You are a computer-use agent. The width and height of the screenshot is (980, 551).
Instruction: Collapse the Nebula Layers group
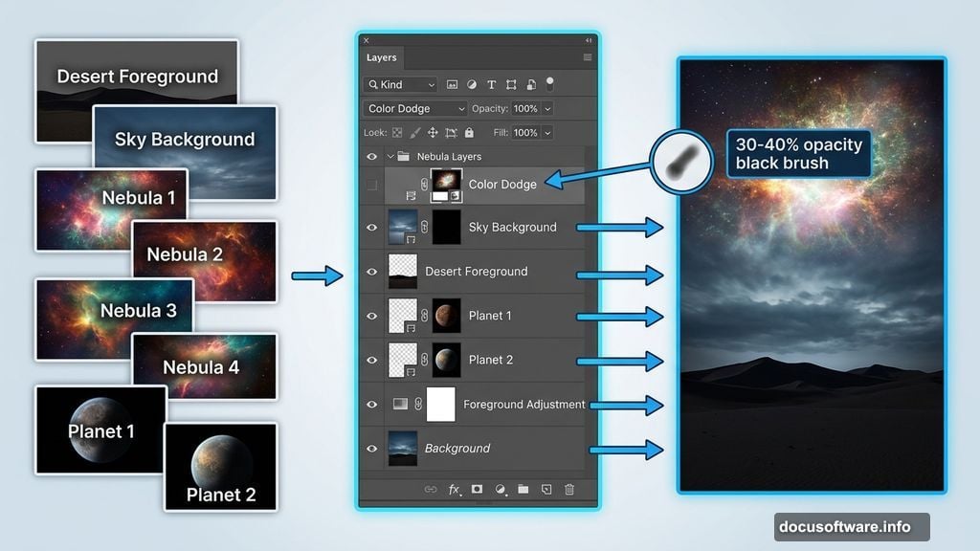[390, 156]
